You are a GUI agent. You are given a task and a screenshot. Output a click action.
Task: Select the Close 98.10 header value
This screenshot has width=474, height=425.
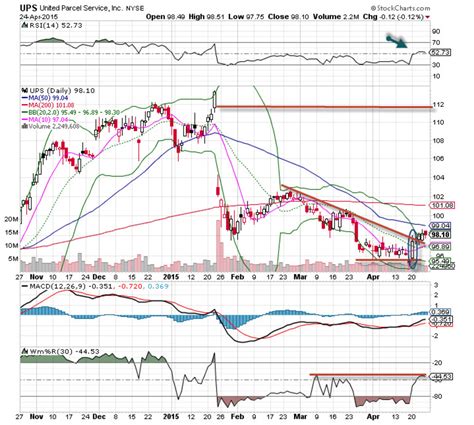(x=288, y=17)
